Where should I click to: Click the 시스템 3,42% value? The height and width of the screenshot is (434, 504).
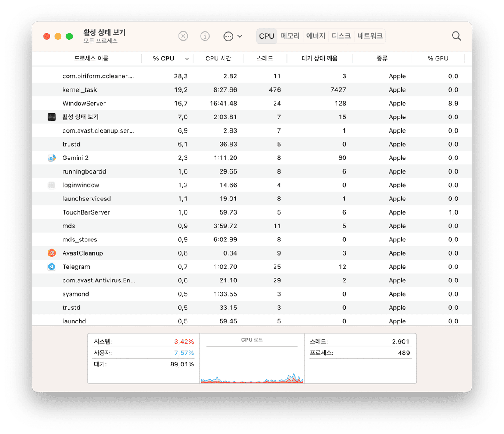184,342
